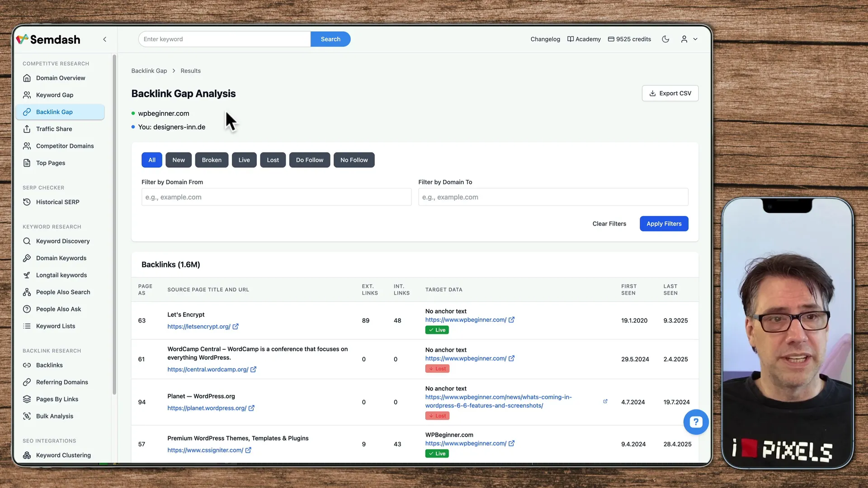Collapse the sidebar with the chevron

(x=104, y=39)
